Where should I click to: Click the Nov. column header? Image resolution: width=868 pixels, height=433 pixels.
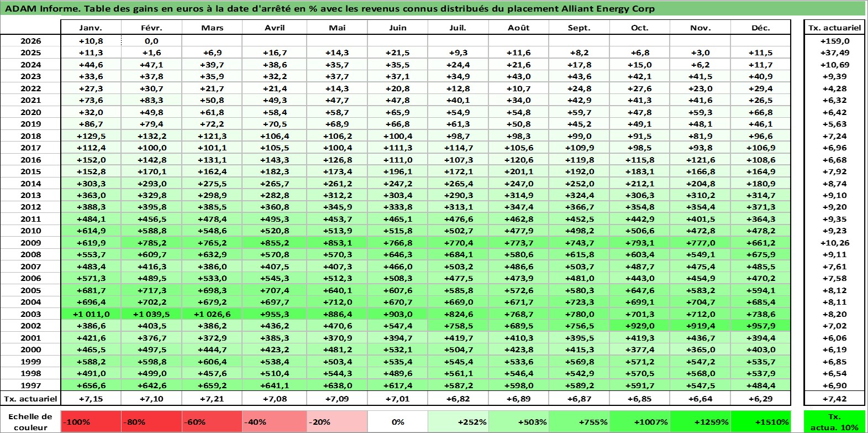[x=700, y=28]
